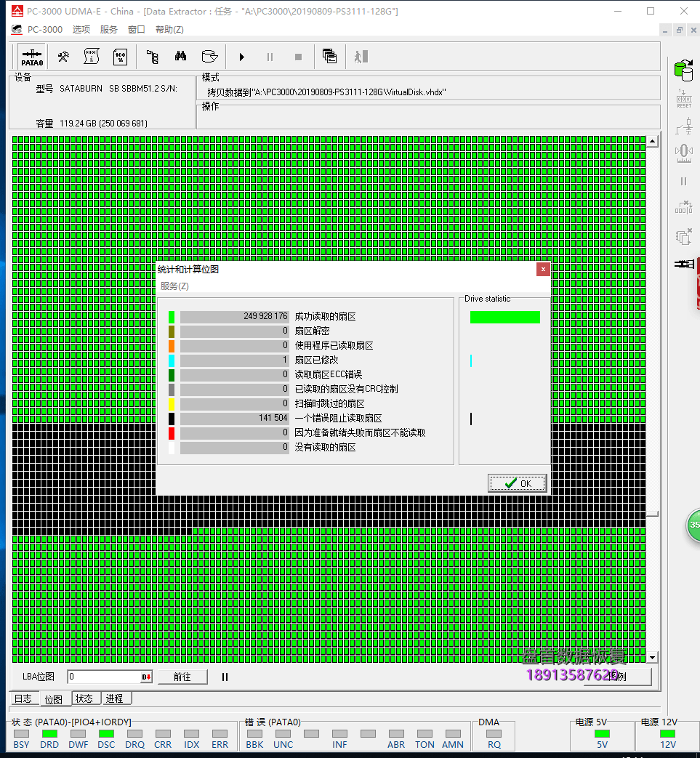
Task: Click pause icon beside 前往 button
Action: tap(225, 677)
